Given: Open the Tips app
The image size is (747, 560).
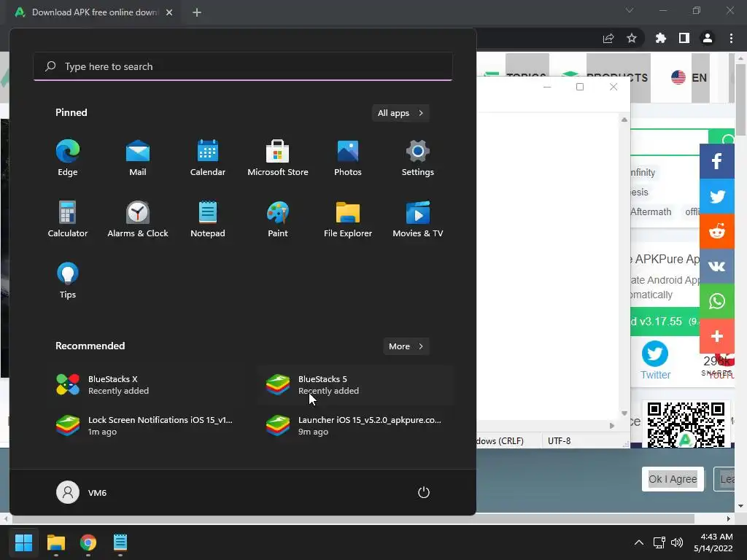Looking at the screenshot, I should point(68,281).
